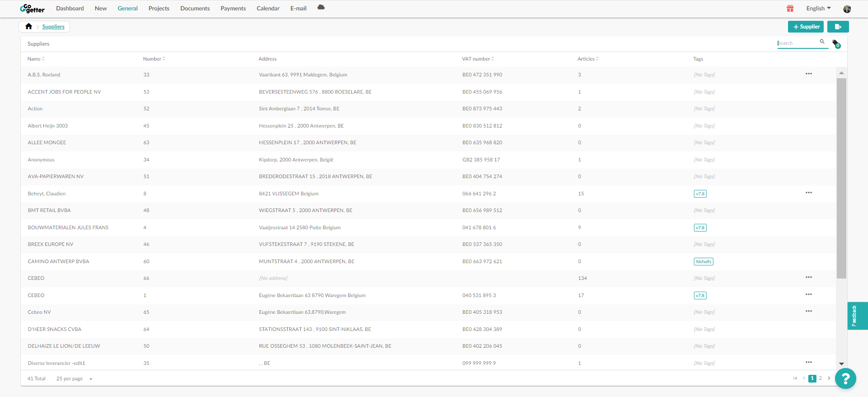
Task: Click the export suppliers button
Action: pyautogui.click(x=838, y=27)
